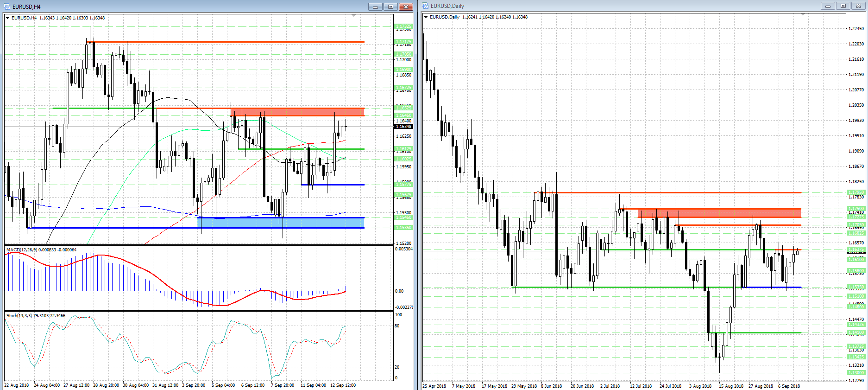Image resolution: width=868 pixels, height=390 pixels.
Task: Click the 1.15350 level label on H4 axis
Action: coord(403,228)
